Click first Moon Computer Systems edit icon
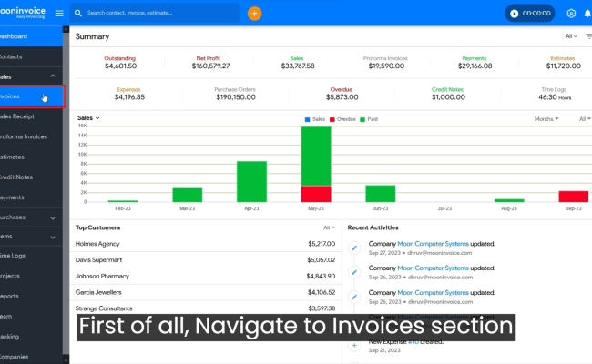Viewport: 592px width, 364px height. pyautogui.click(x=354, y=248)
